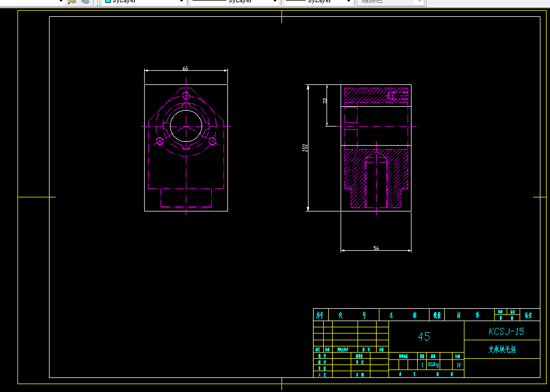The width and height of the screenshot is (550, 392).
Task: Click the 序号 header cell in title block
Action: point(320,316)
